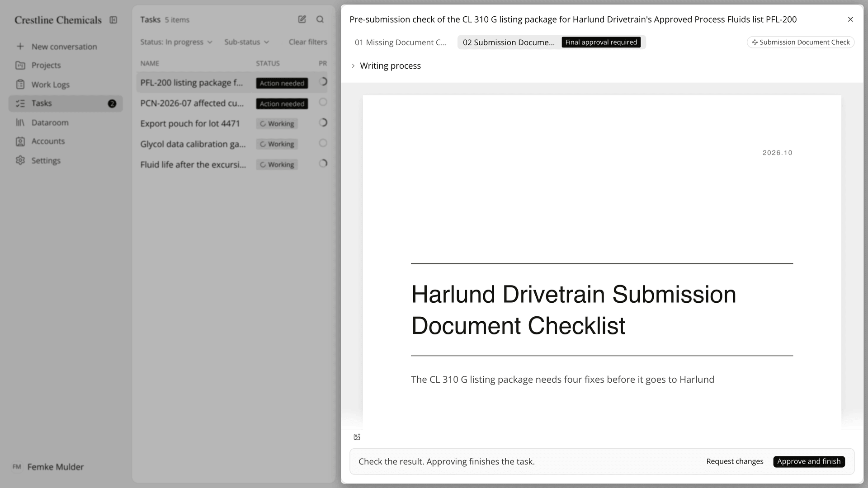Open Projects from the sidebar

pos(66,65)
